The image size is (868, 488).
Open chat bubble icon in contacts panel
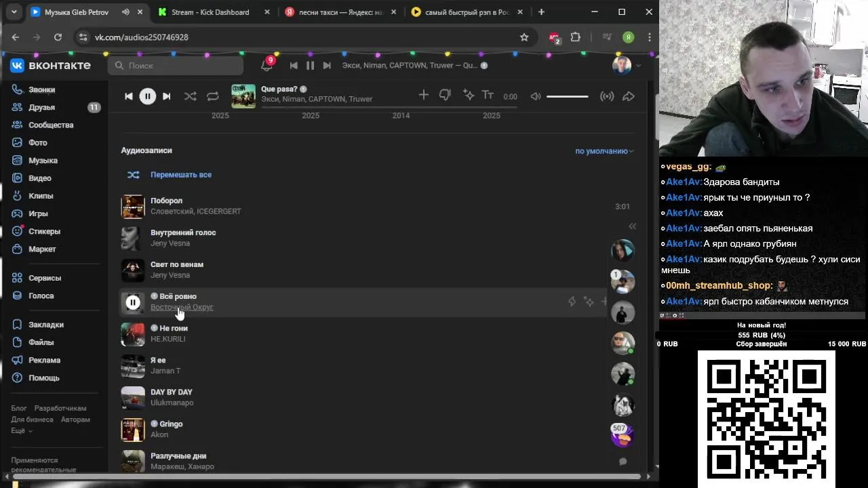pos(623,461)
